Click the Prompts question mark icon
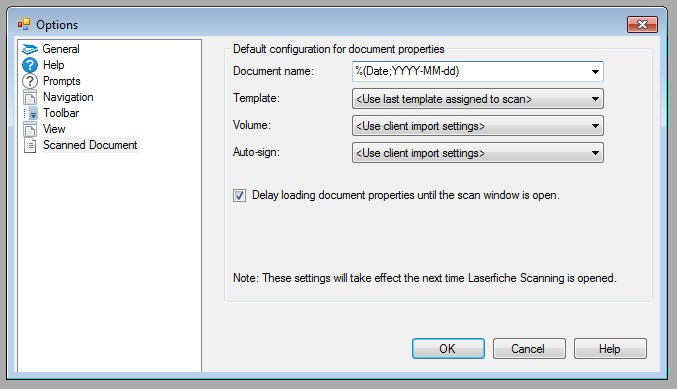The width and height of the screenshot is (677, 389). point(30,81)
